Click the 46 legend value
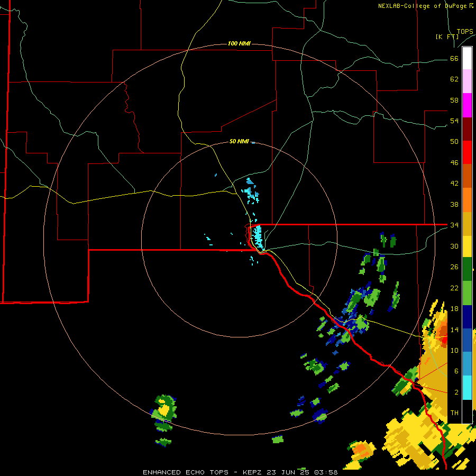The image size is (476, 476). coord(454,163)
